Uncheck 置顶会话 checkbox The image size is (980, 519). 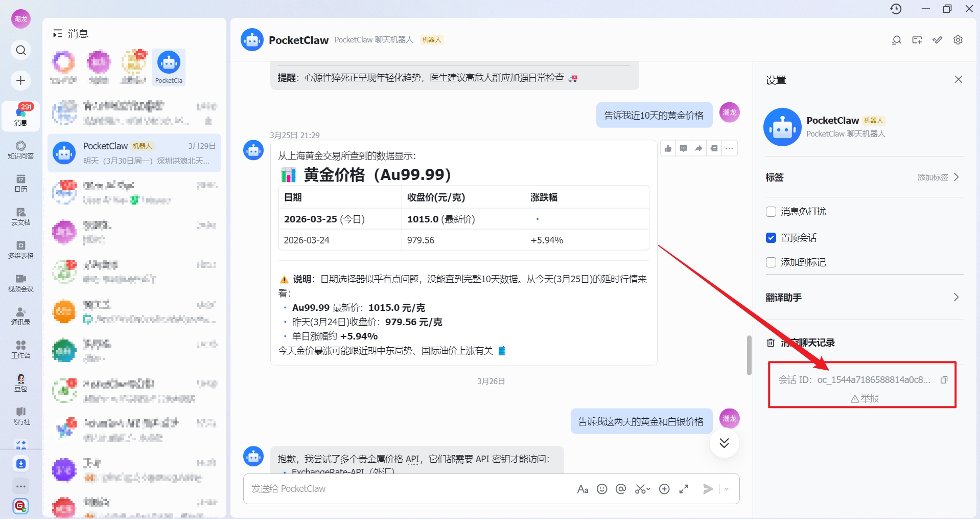pyautogui.click(x=771, y=238)
